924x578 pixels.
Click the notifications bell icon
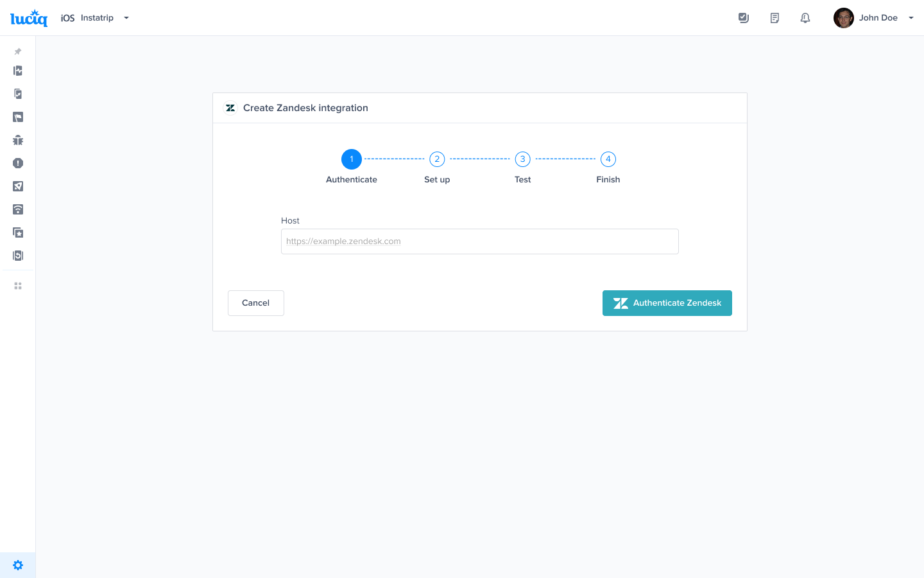pyautogui.click(x=805, y=17)
